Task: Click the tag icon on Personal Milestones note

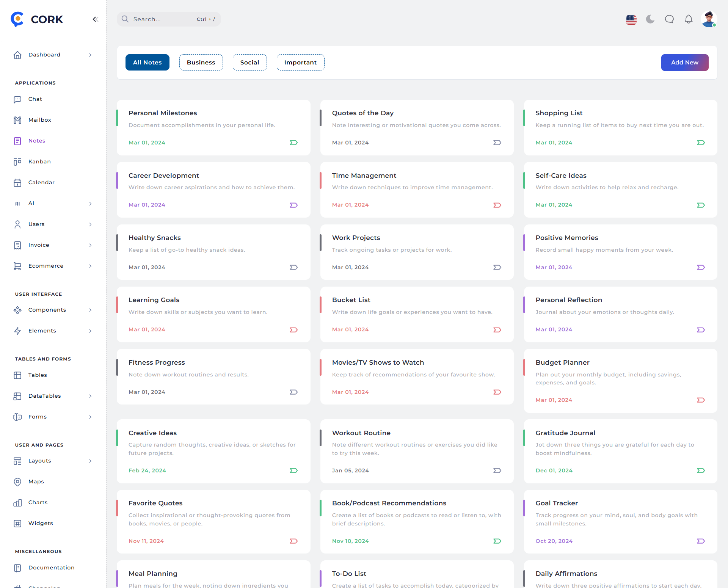Action: [x=293, y=143]
